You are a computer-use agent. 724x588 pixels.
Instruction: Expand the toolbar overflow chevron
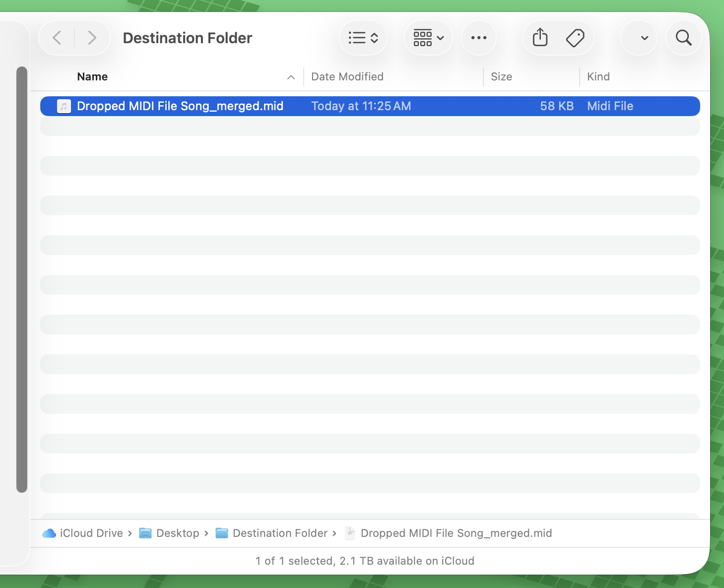coord(645,38)
